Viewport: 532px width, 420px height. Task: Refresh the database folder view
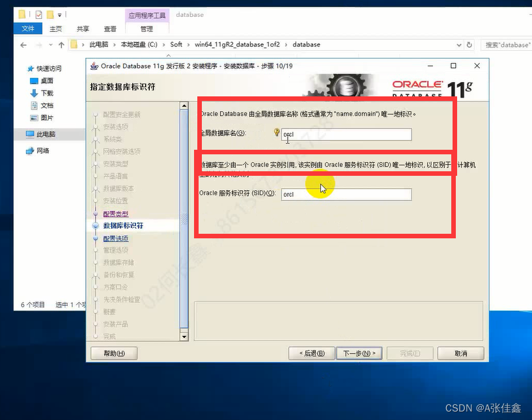pos(469,44)
